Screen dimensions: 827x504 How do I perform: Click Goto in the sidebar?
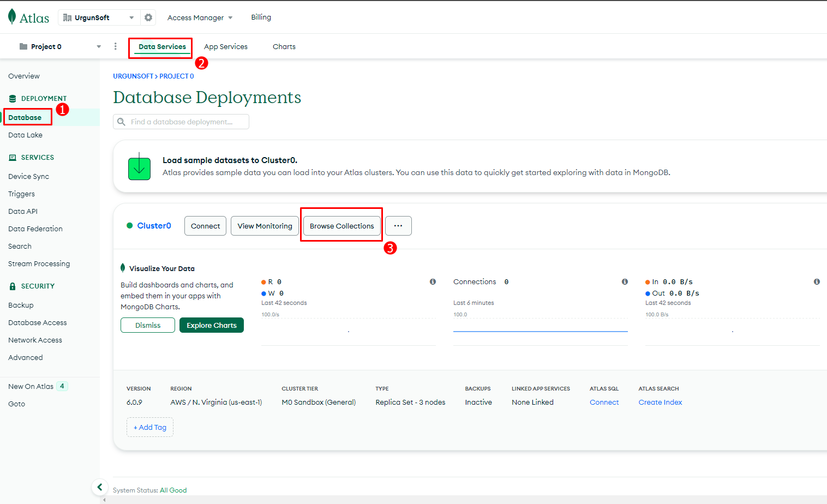click(16, 404)
